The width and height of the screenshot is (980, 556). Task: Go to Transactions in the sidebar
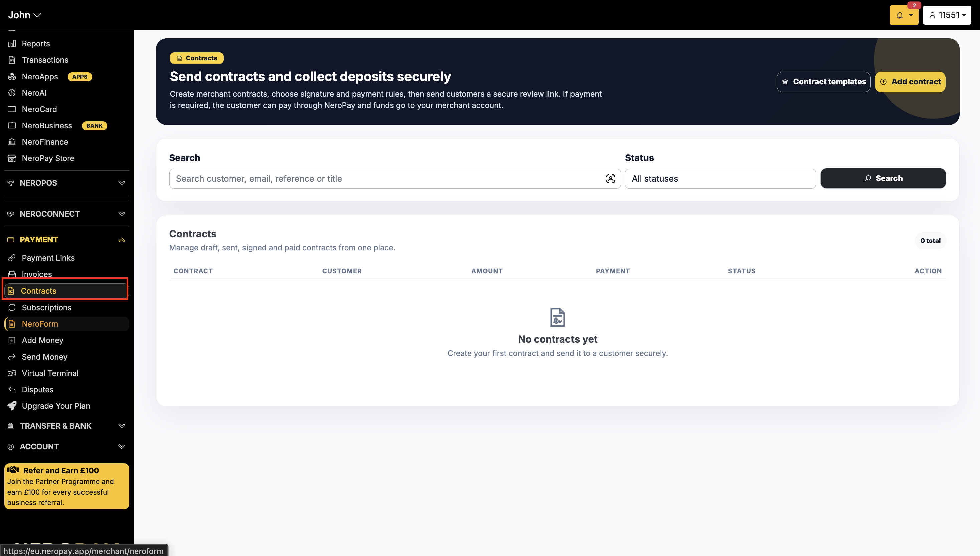click(45, 60)
